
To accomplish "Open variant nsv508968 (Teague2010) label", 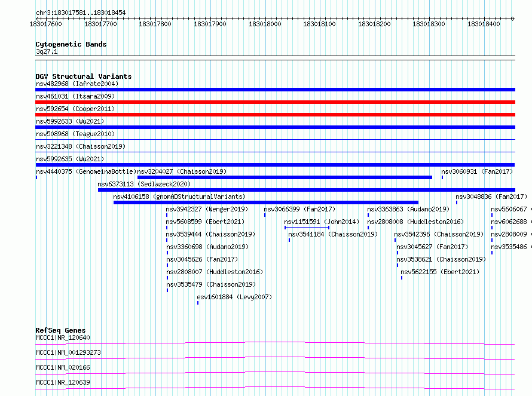I will (75, 134).
